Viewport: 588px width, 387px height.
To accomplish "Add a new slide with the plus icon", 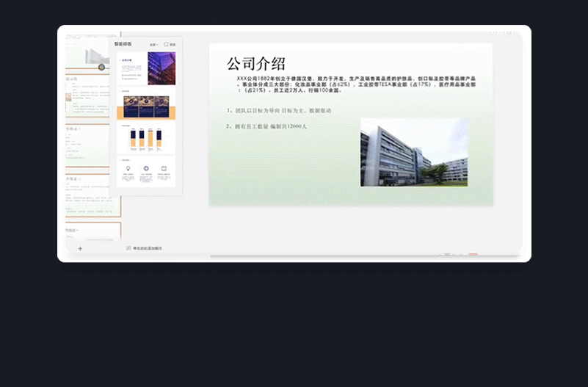I will [80, 249].
